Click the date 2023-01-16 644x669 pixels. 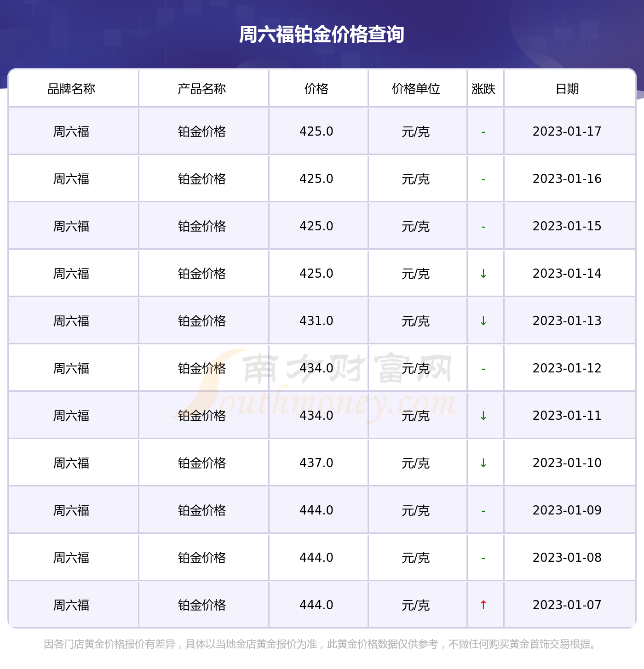pos(567,179)
